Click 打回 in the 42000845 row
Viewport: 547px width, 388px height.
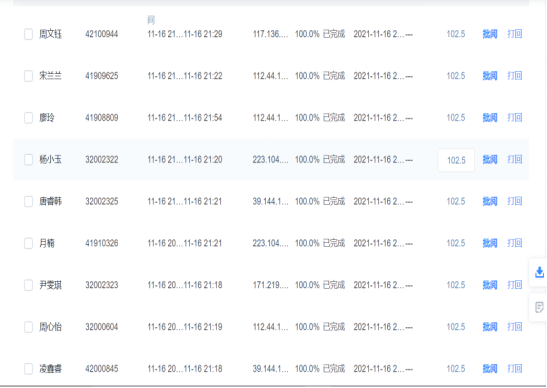coord(515,369)
